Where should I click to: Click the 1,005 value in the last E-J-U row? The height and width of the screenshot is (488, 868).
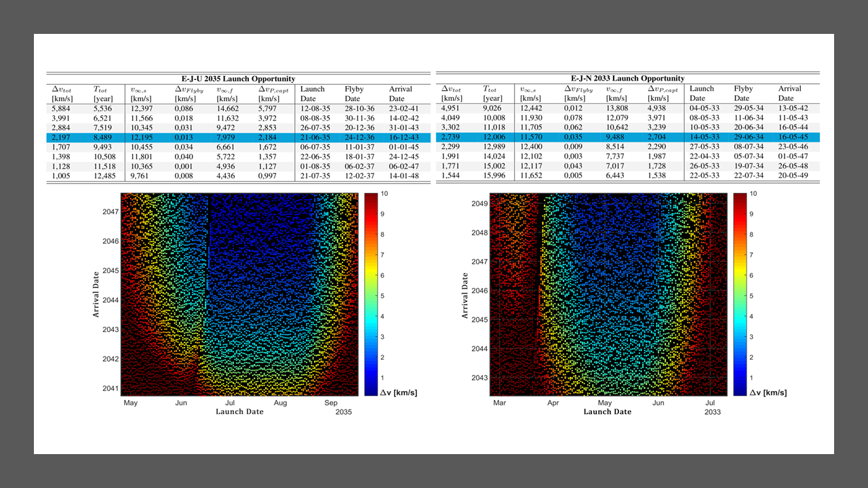point(62,176)
